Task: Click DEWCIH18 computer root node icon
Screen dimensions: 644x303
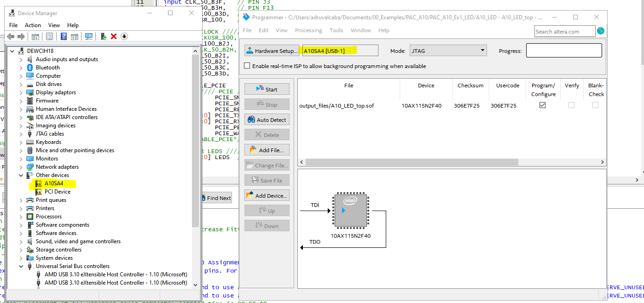Action: [22, 51]
